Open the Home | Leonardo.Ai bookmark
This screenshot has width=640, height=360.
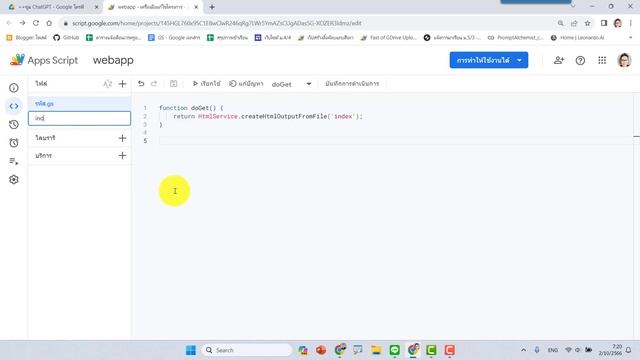pyautogui.click(x=577, y=38)
